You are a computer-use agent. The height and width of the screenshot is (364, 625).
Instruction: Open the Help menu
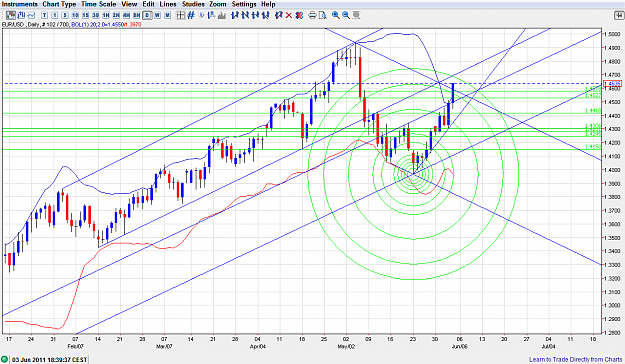pos(268,4)
